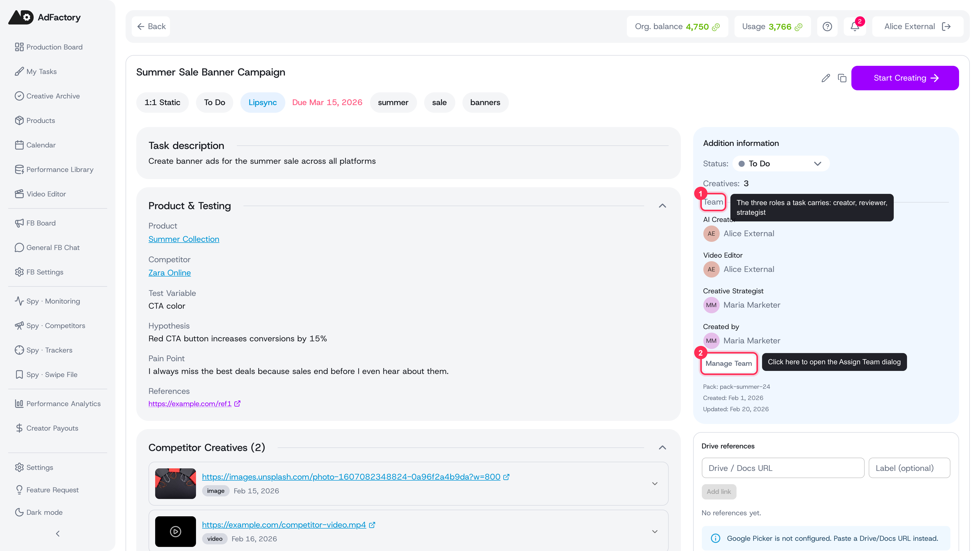980x551 pixels.
Task: Click the Creator Payouts dollar icon
Action: tap(19, 428)
